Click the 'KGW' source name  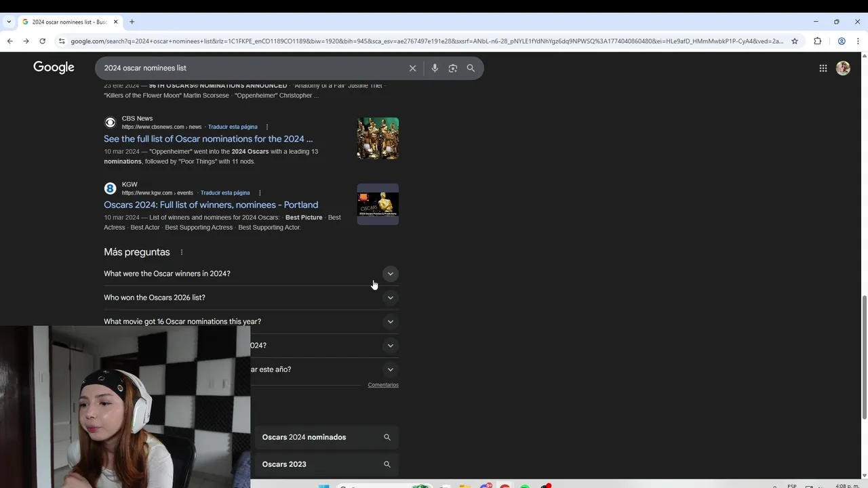coord(130,184)
